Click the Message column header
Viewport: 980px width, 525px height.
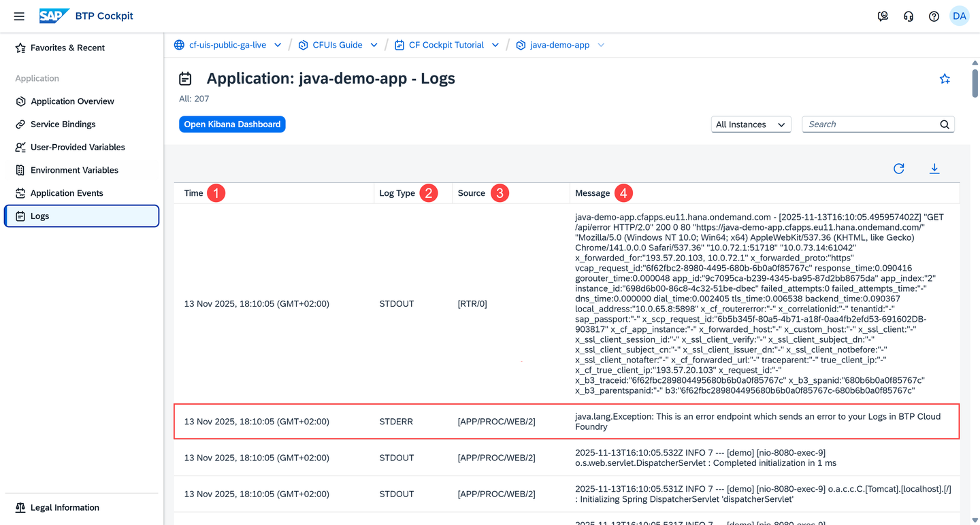(592, 193)
